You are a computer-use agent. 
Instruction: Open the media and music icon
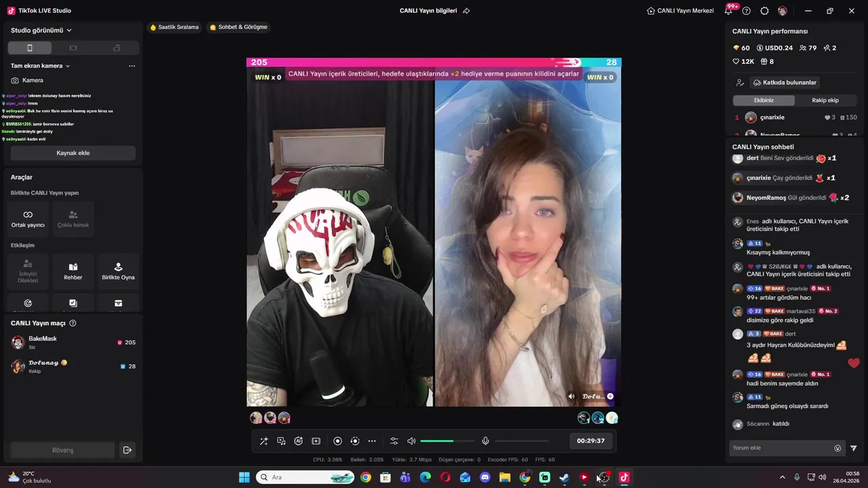coord(281,441)
